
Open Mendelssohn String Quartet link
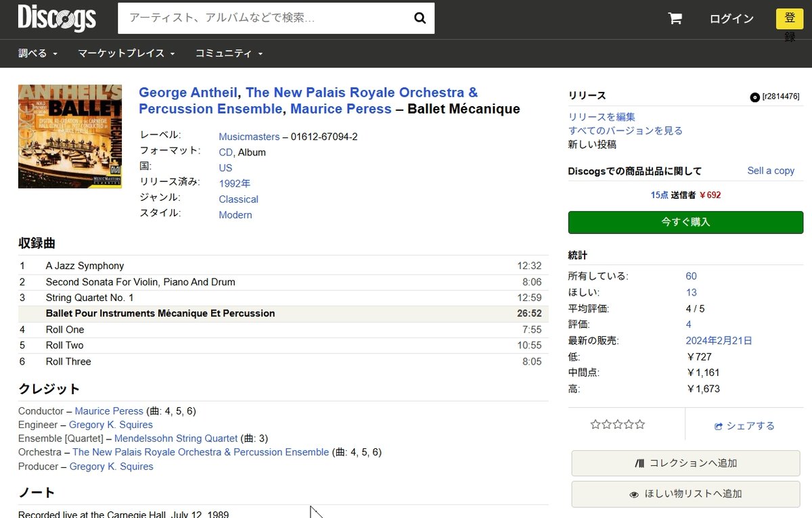(x=176, y=438)
